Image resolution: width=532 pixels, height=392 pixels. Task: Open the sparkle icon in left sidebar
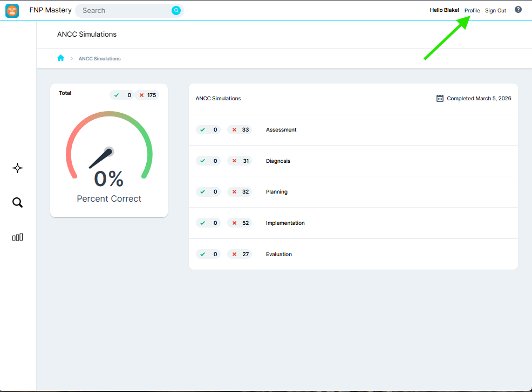click(x=17, y=168)
